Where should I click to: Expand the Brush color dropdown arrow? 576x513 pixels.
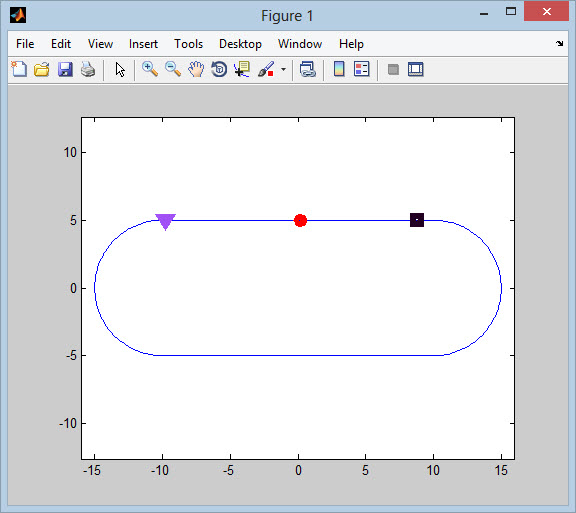coord(283,69)
